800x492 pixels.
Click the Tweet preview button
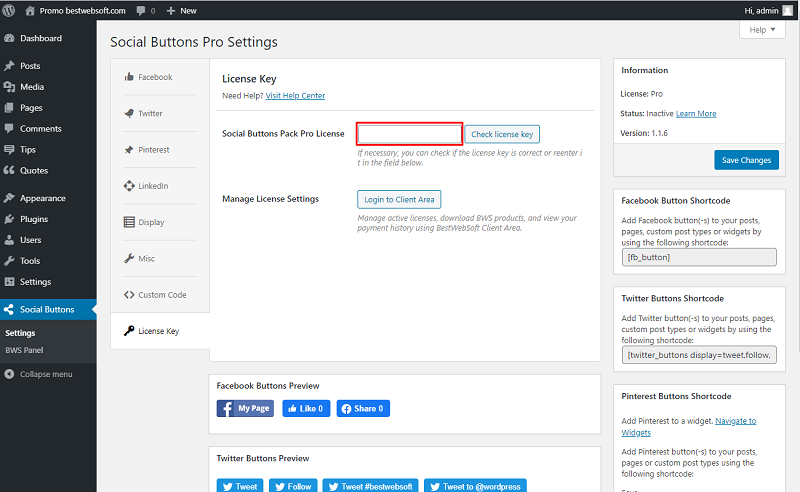(240, 486)
